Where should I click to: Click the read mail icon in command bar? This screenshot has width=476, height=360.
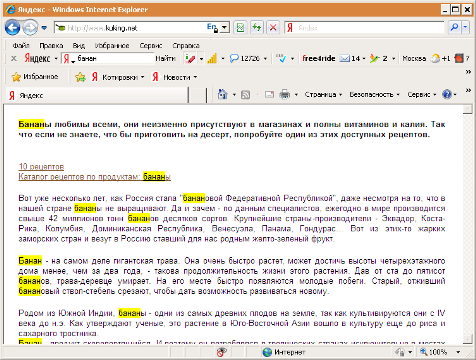[x=269, y=95]
